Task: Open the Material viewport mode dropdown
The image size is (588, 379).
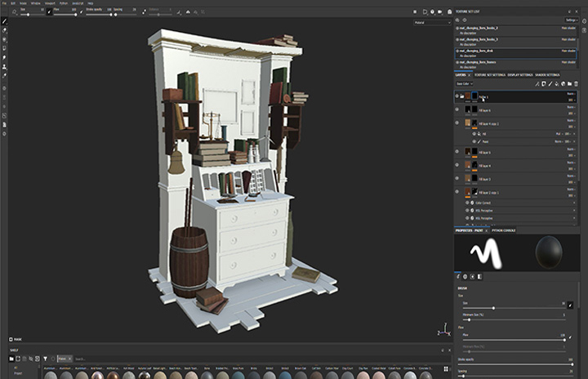Action: [432, 23]
